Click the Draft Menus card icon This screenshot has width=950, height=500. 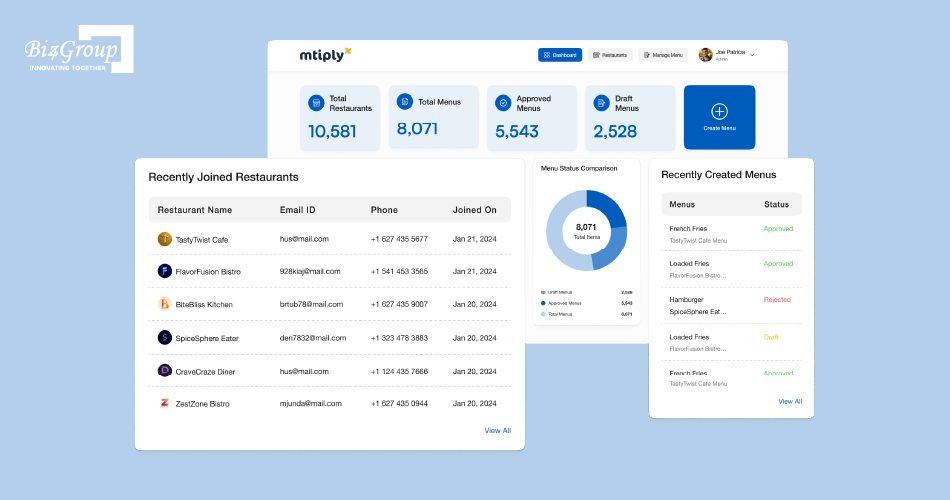(601, 102)
